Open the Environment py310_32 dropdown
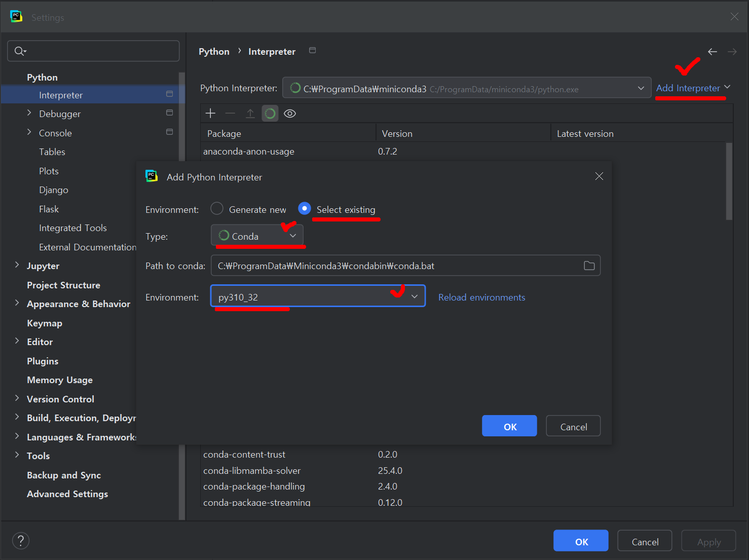This screenshot has height=560, width=749. click(318, 296)
